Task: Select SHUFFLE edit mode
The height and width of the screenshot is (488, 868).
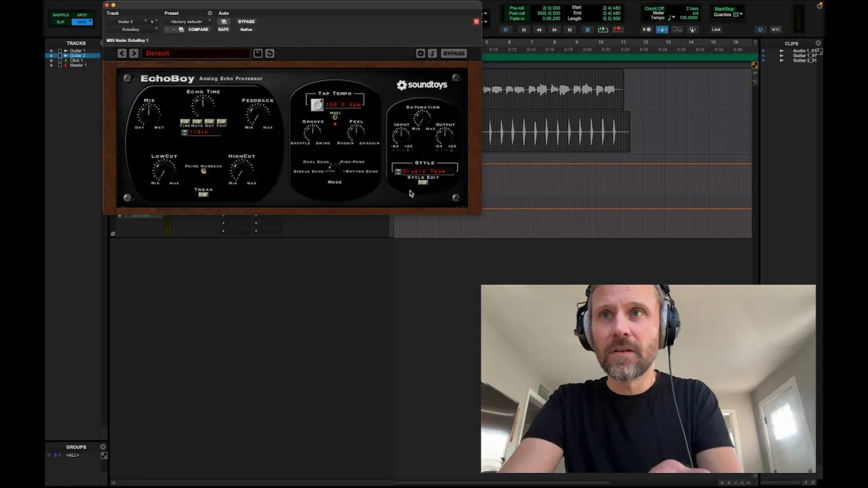Action: (60, 15)
